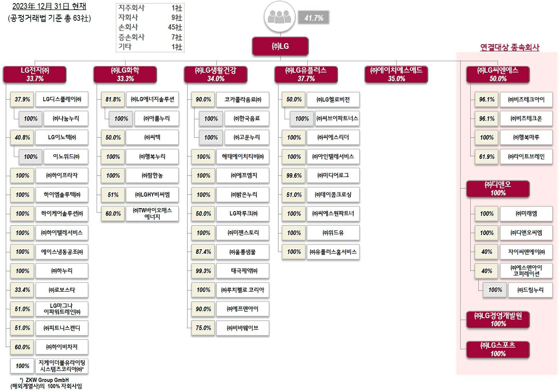
Task: Click the ㈜비즈테크아이 box
Action: coord(526,99)
